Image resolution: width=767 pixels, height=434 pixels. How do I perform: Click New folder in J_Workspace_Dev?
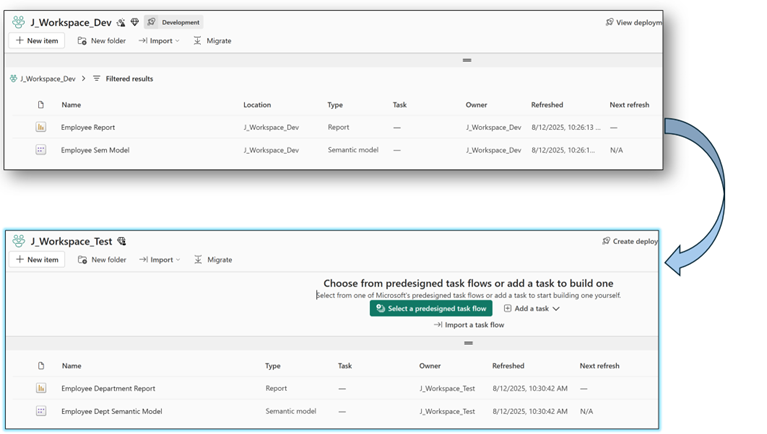(102, 41)
